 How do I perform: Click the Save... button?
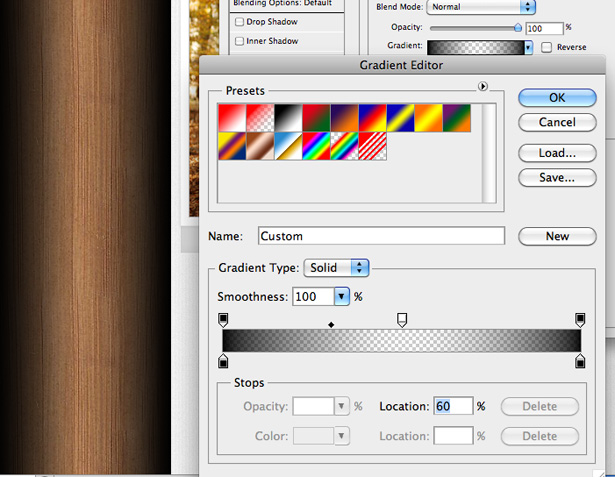(x=557, y=178)
